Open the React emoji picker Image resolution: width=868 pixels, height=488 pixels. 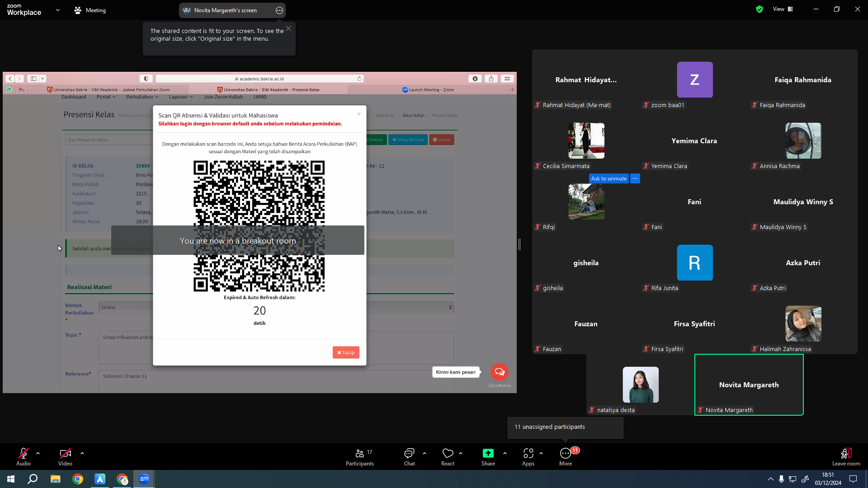pos(448,456)
